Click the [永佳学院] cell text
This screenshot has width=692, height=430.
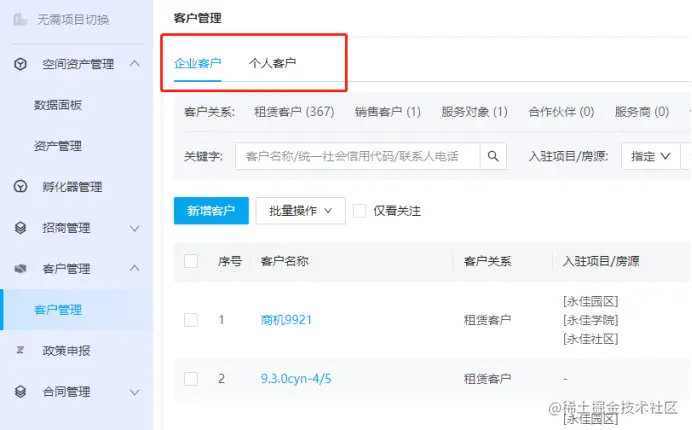pyautogui.click(x=590, y=320)
